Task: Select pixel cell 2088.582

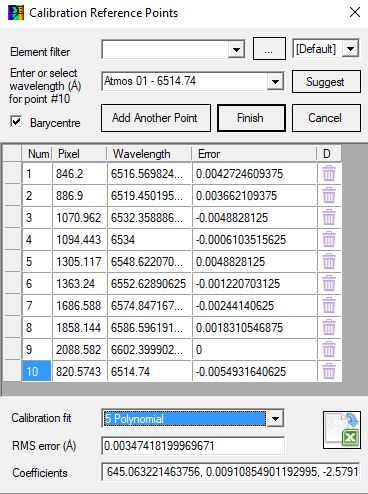Action: 79,350
